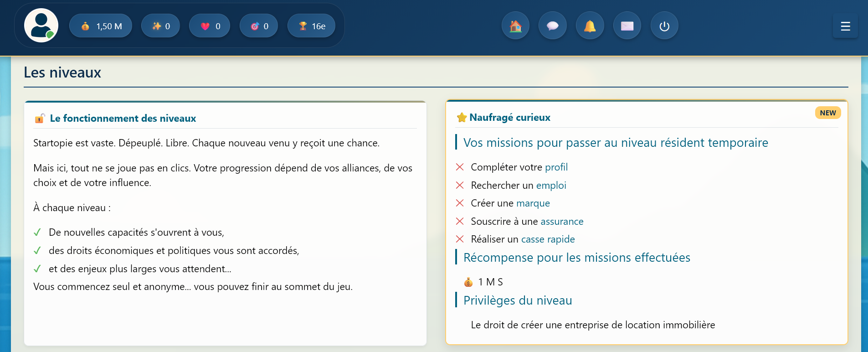Screen dimensions: 868x352
Task: Open the 'casse rapide' link
Action: [x=548, y=239]
